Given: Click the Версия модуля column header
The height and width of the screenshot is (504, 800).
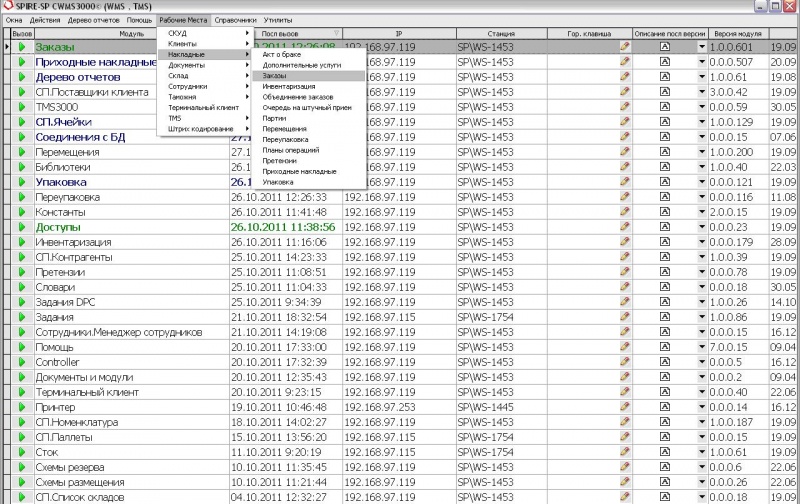Looking at the screenshot, I should pos(737,33).
